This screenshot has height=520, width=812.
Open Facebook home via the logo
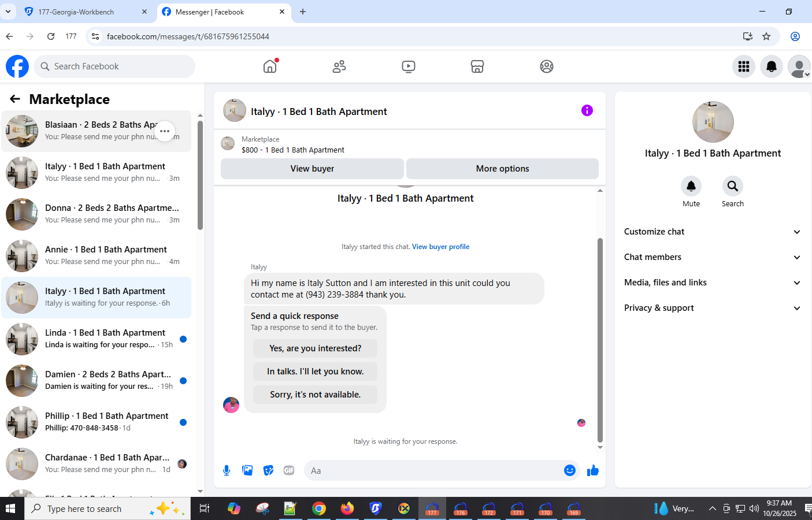click(17, 66)
